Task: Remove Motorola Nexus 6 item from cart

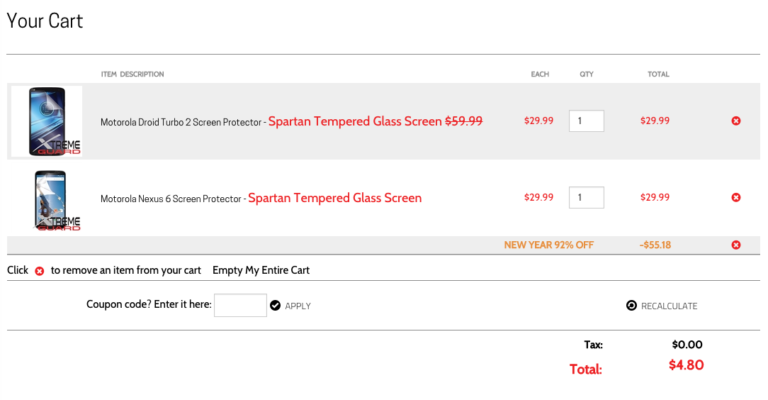Action: click(x=736, y=198)
